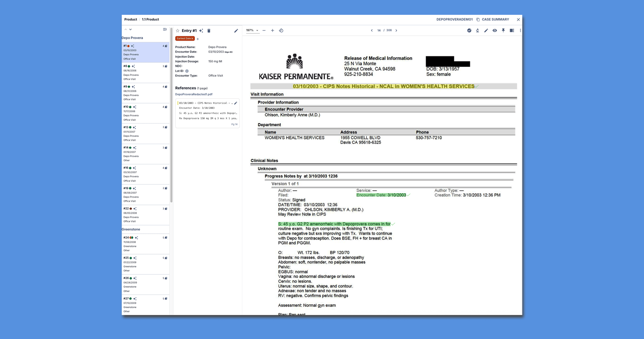Click sparkle icon on entry #10
644x339 pixels.
[x=135, y=107]
